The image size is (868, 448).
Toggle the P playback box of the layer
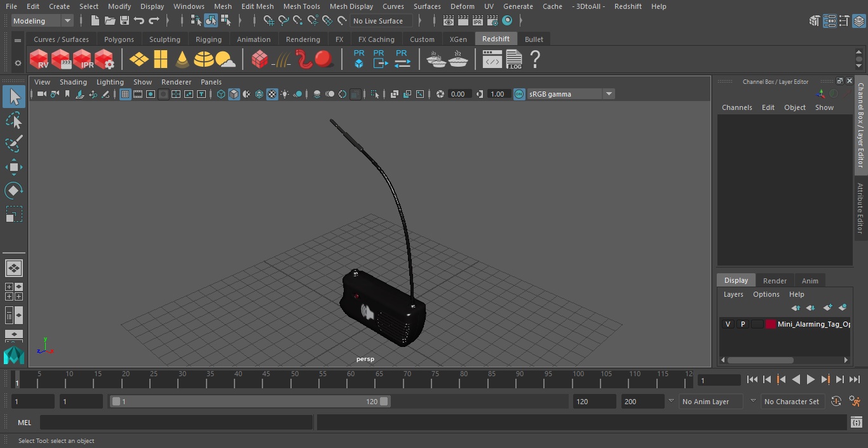tap(742, 324)
